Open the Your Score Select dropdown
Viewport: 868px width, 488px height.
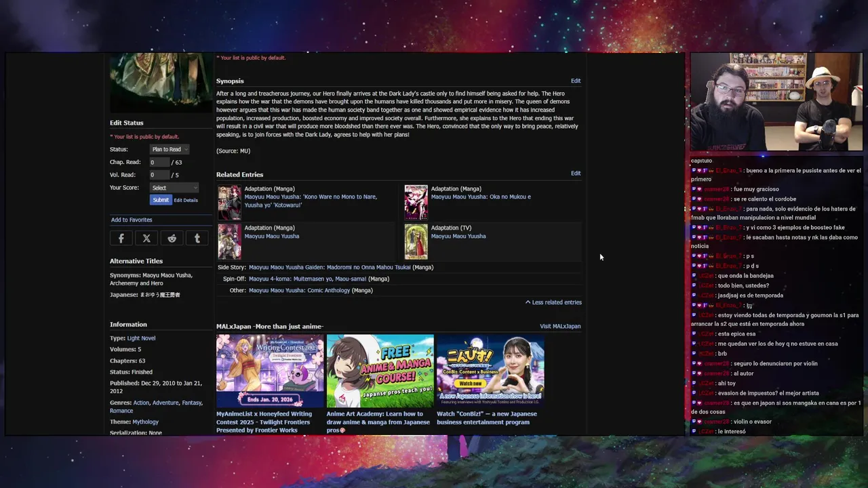[174, 188]
